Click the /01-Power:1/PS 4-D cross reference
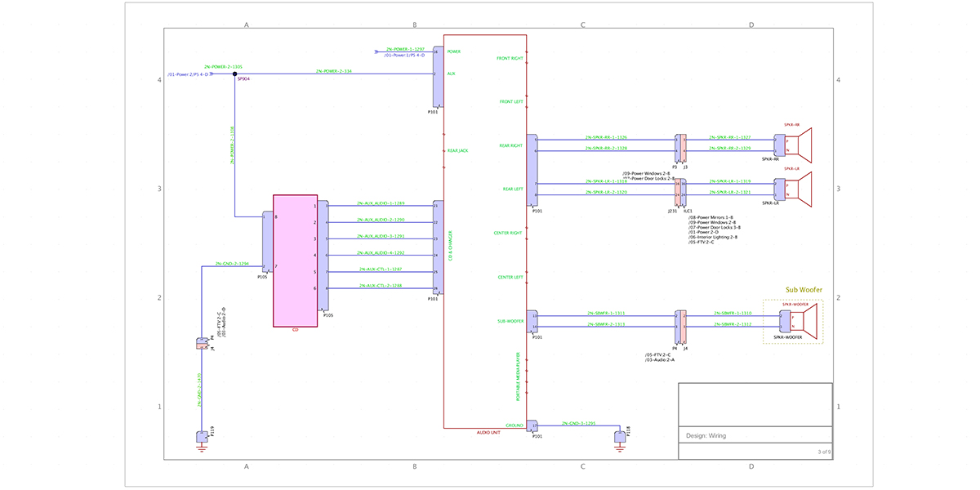Viewport: 980px width, 490px height. click(x=404, y=56)
